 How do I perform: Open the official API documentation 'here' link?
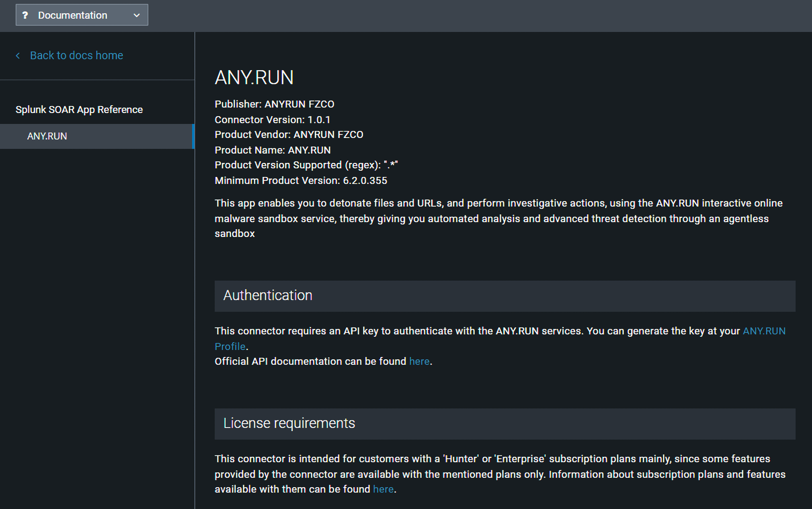[419, 361]
